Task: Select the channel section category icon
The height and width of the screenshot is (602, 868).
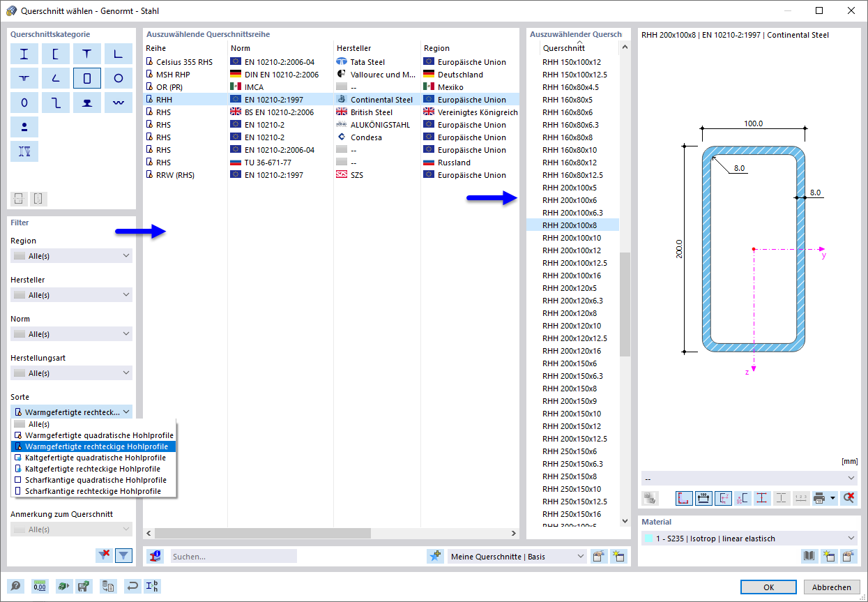Action: pos(56,54)
